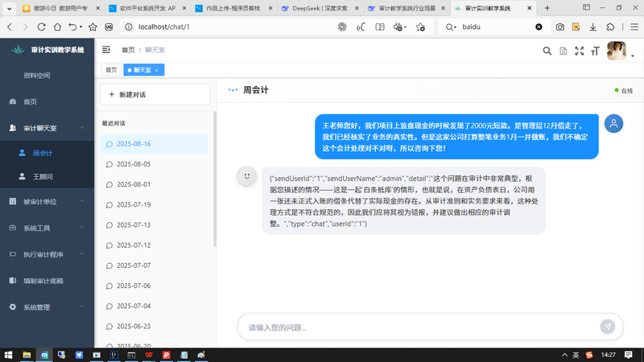Expand the 系统管理 menu

(47, 307)
